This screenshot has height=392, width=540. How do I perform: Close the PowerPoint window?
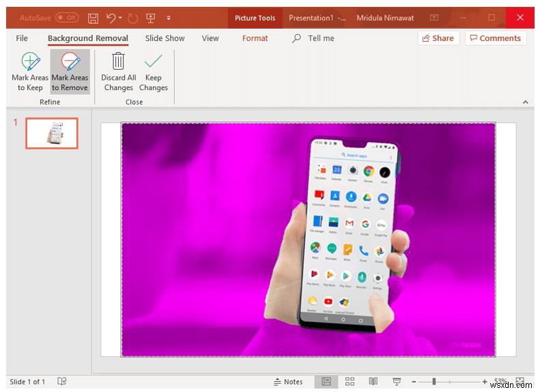point(520,18)
